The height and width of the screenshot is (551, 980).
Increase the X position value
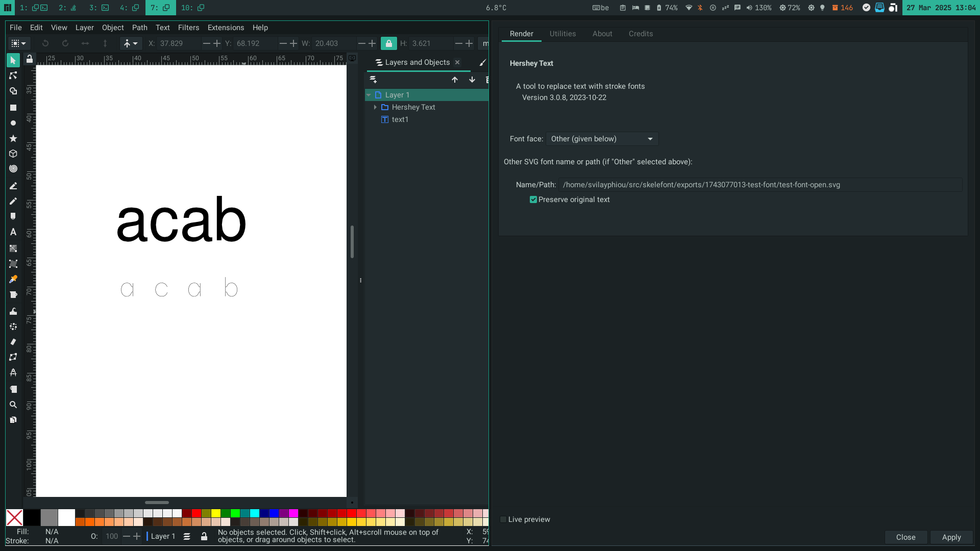(217, 43)
